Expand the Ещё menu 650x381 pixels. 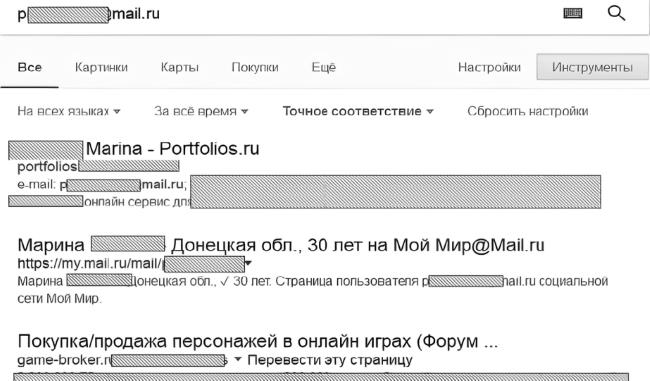(x=323, y=67)
